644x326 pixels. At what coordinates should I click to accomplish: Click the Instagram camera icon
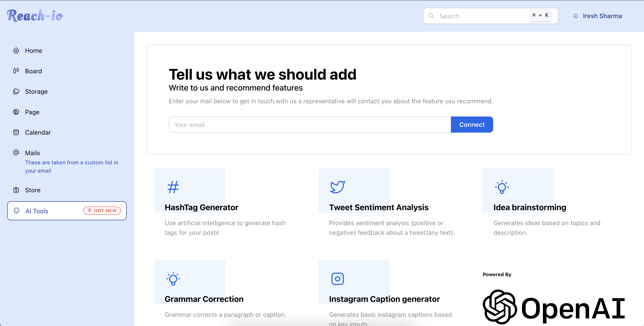click(x=337, y=279)
